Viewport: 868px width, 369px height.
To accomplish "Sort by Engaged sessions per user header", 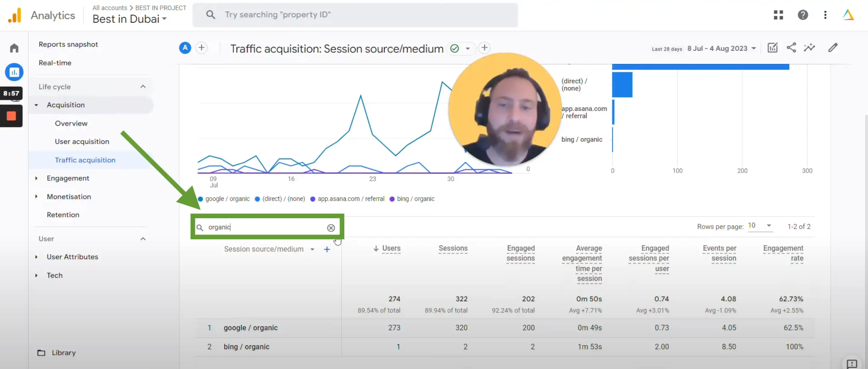I will 649,258.
